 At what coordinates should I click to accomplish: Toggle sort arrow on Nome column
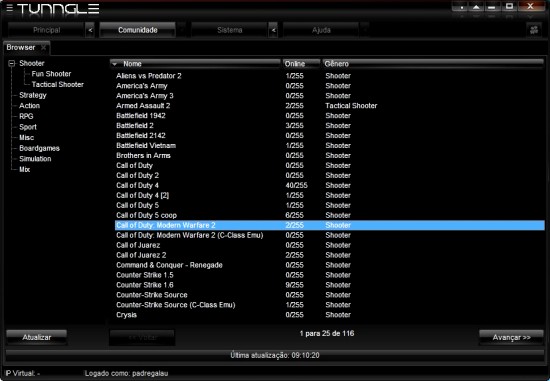(x=115, y=64)
